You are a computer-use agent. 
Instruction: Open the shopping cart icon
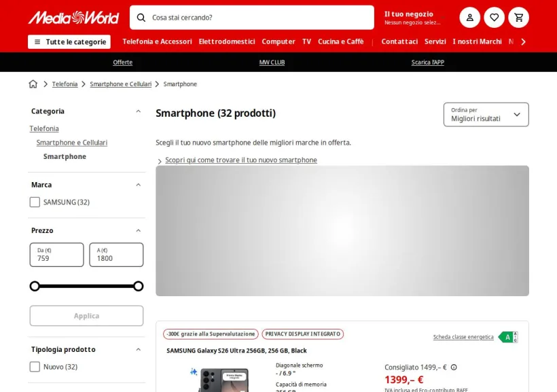[x=519, y=18]
